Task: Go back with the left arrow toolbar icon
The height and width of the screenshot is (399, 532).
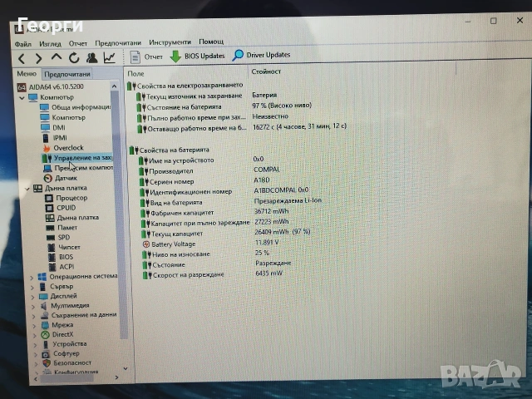Action: [22, 59]
